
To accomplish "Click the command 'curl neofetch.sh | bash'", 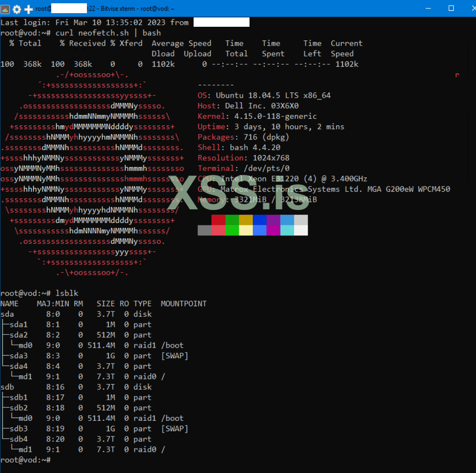I will [108, 33].
